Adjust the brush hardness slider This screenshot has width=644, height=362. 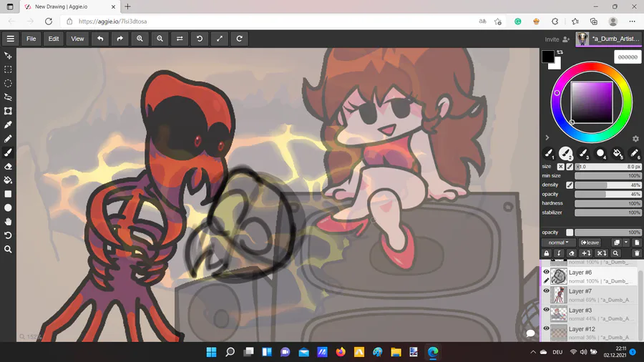pyautogui.click(x=608, y=204)
